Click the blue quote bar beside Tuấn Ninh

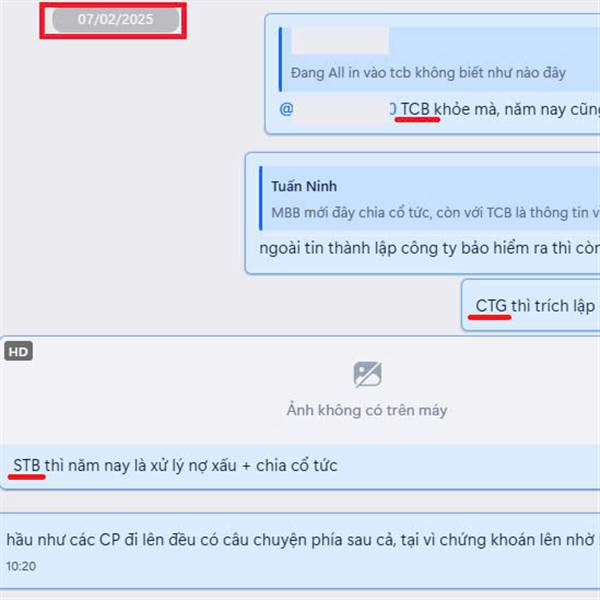(261, 198)
